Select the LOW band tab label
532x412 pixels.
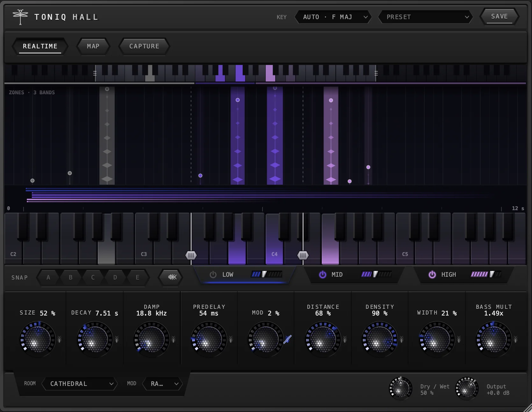[x=228, y=274]
